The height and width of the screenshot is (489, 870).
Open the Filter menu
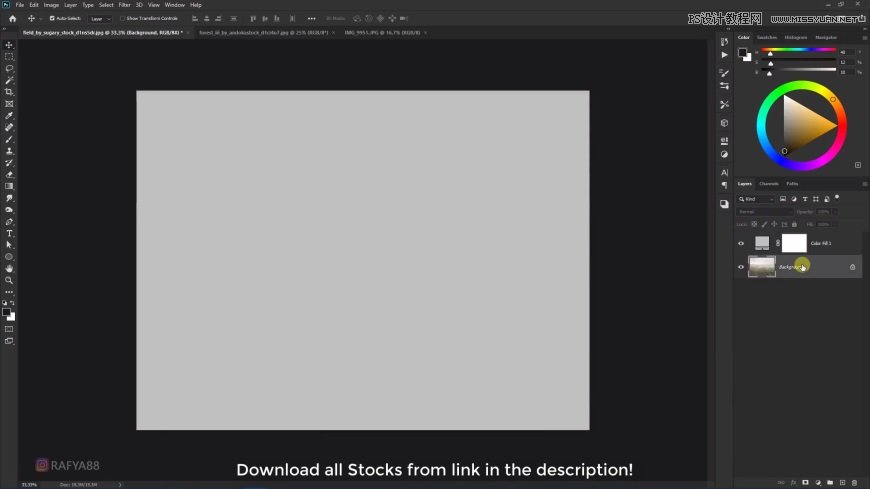pos(125,5)
